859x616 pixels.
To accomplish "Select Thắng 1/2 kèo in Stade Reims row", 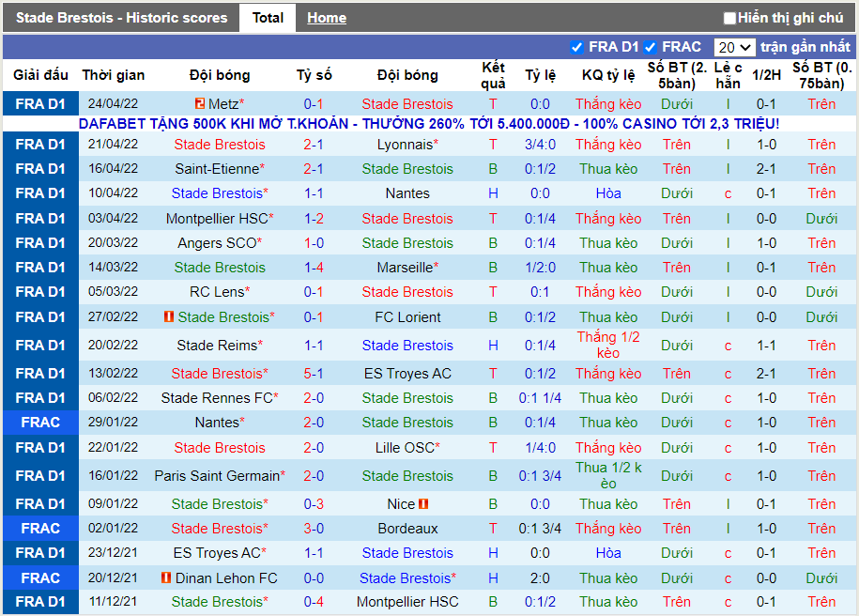I will (x=608, y=346).
